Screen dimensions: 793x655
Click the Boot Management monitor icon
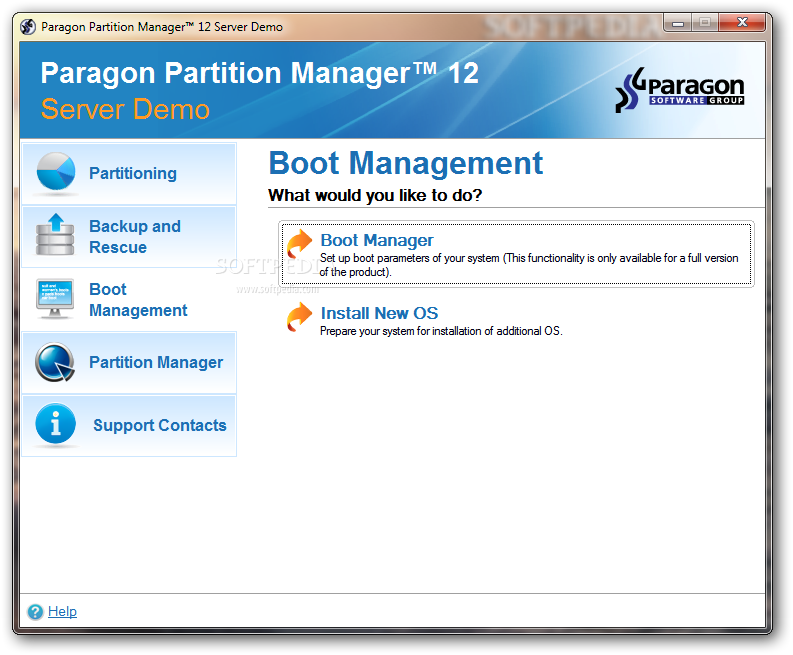click(55, 298)
